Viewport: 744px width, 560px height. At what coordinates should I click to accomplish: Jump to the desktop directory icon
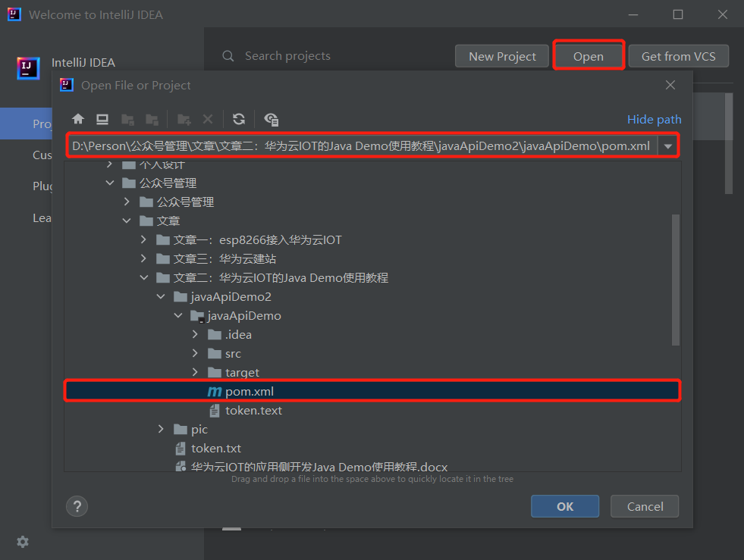click(x=102, y=119)
